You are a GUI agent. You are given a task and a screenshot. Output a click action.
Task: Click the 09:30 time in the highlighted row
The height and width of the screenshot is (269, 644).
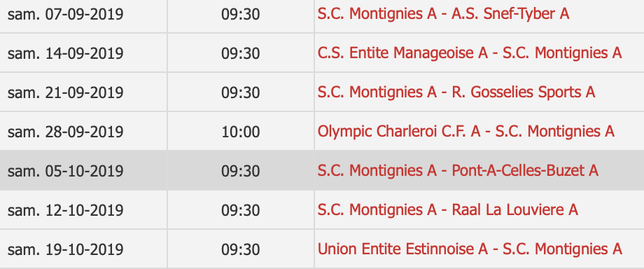241,171
